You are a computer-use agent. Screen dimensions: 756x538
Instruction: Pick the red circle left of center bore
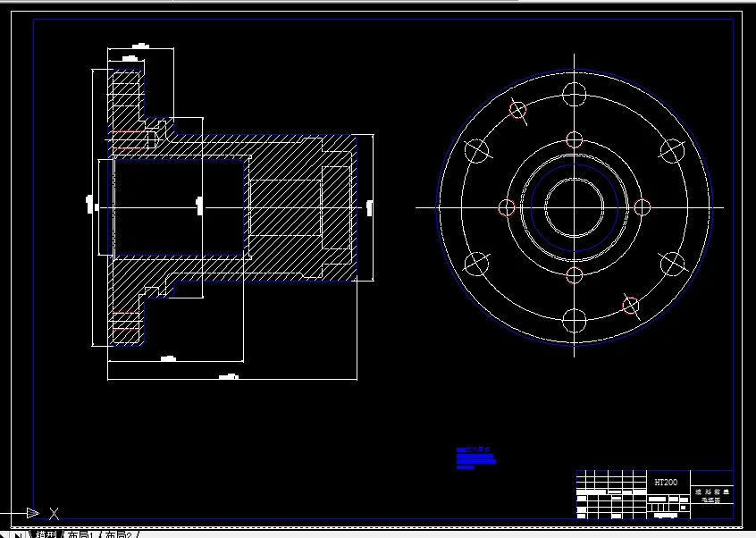click(507, 207)
